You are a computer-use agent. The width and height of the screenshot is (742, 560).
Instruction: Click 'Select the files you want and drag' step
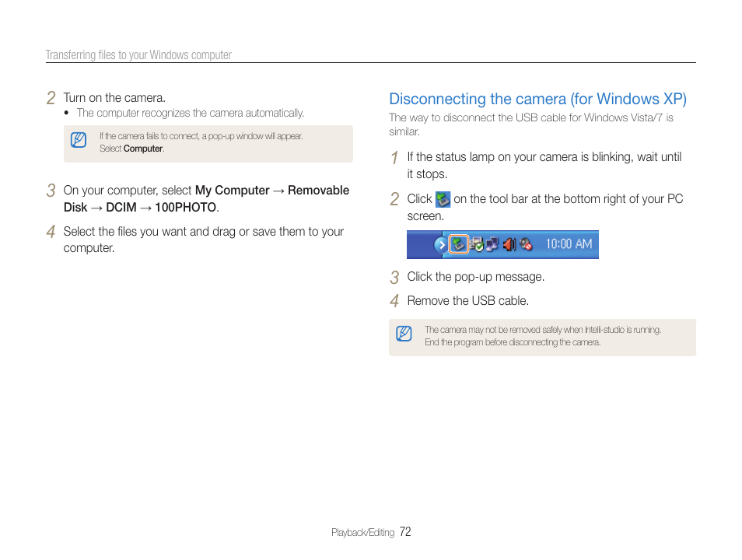point(204,240)
